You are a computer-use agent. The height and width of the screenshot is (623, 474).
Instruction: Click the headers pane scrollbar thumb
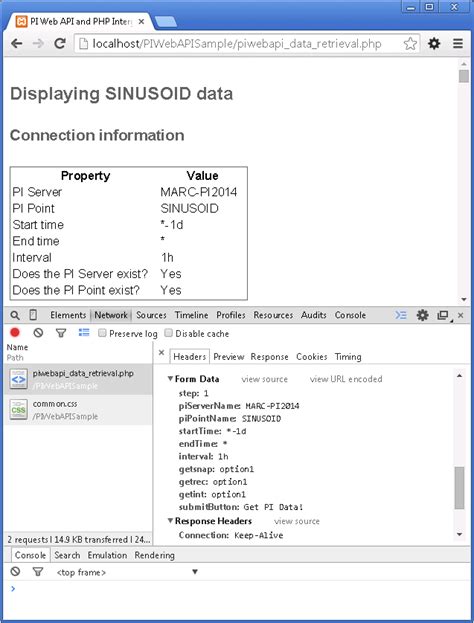tap(459, 488)
